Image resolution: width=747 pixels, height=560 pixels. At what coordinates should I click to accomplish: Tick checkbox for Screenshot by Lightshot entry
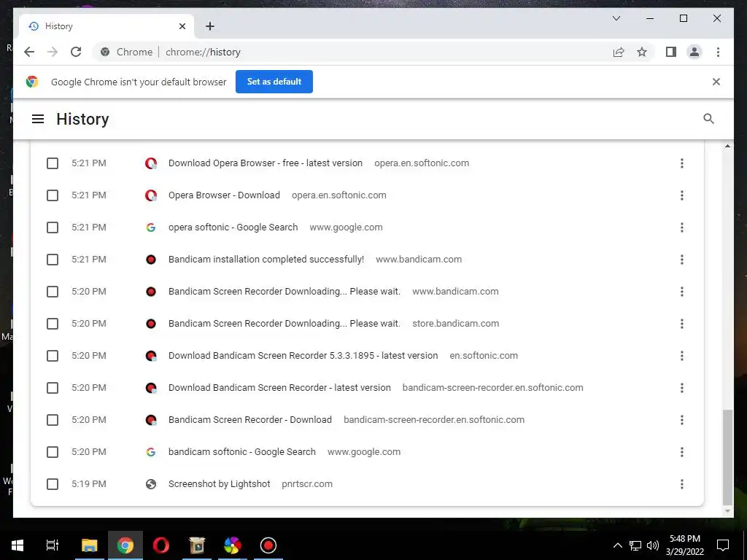53,484
